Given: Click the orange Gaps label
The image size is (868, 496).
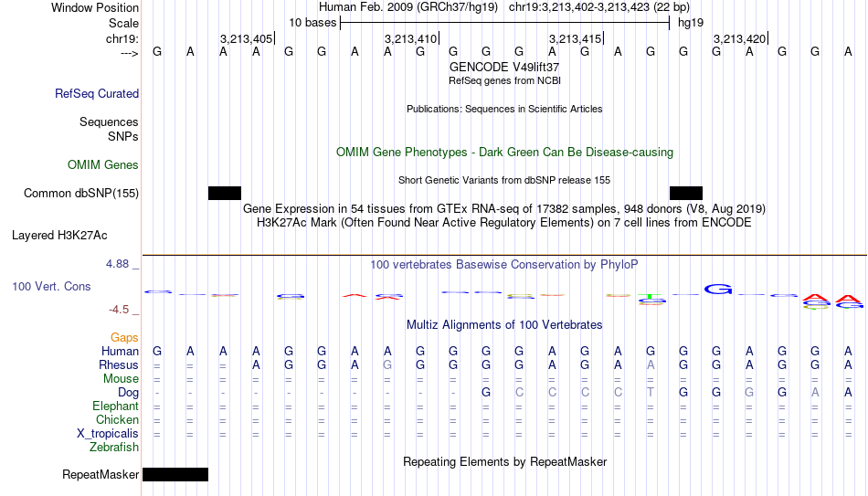Looking at the screenshot, I should (124, 338).
